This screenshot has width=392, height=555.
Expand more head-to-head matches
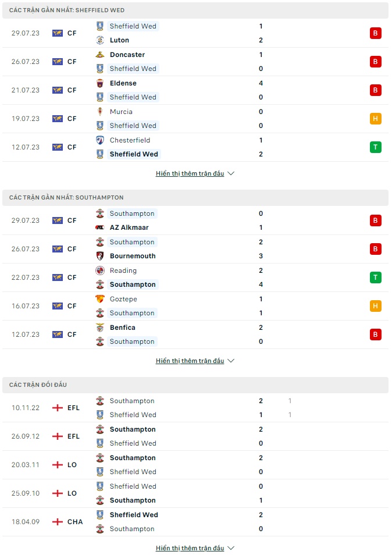(x=195, y=548)
